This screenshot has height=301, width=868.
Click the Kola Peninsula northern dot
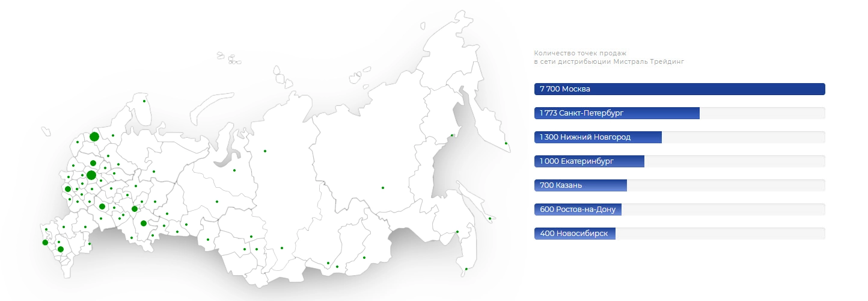tap(144, 101)
